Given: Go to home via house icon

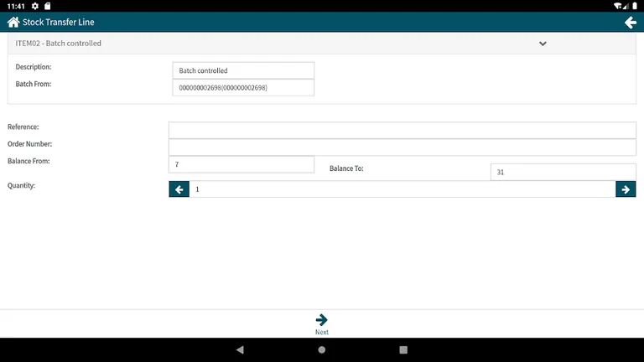Looking at the screenshot, I should click(x=13, y=22).
